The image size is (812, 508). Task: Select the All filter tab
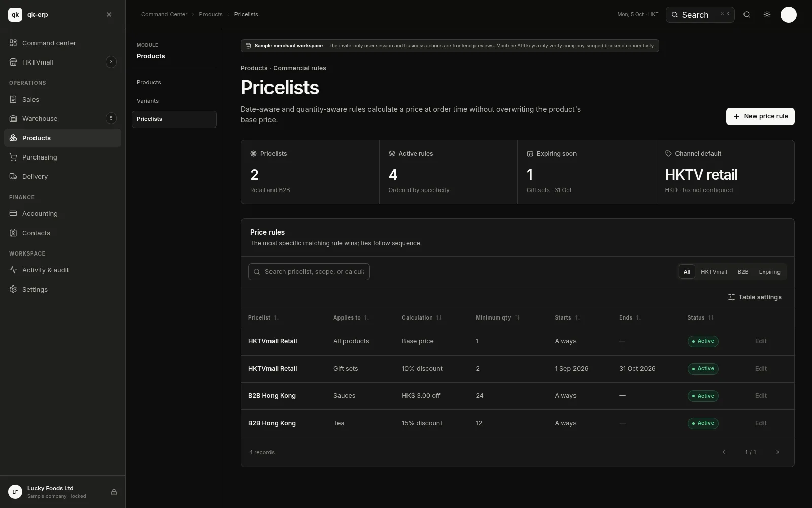(x=687, y=272)
